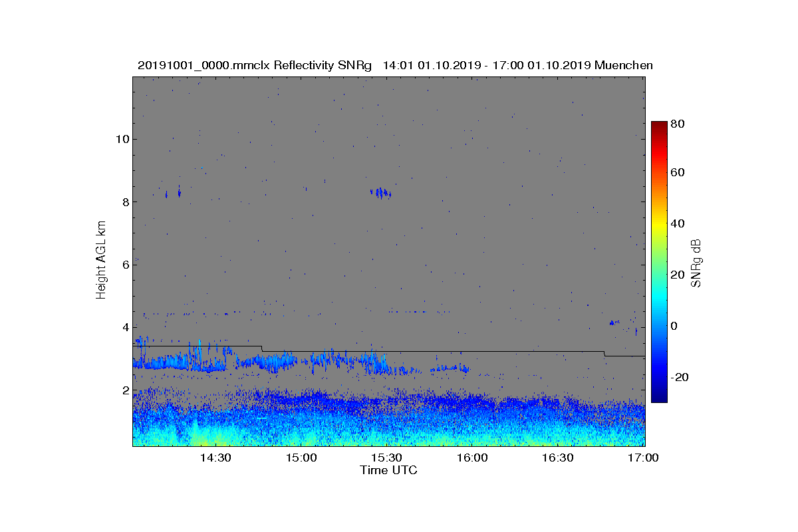Click the colorbar tick label "60"
Screen dimensions: 798x532
point(678,173)
